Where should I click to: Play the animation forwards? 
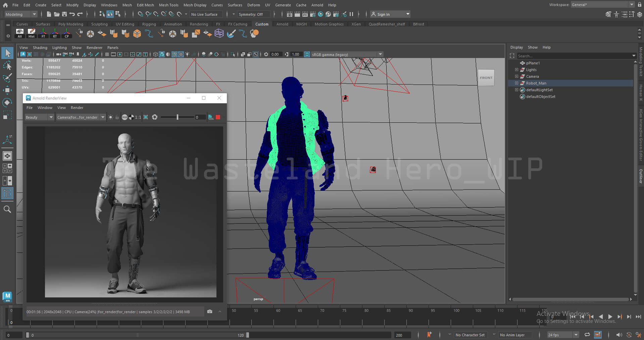(610, 317)
